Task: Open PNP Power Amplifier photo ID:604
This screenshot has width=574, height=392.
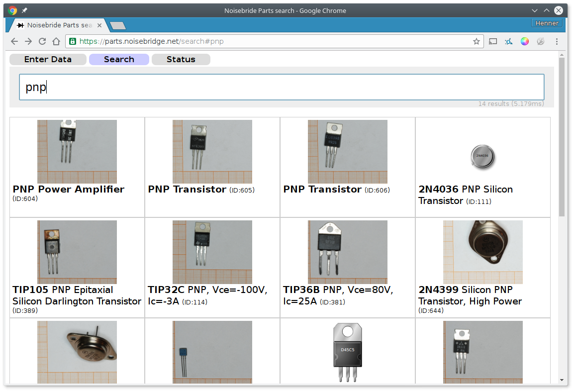Action: click(x=77, y=152)
